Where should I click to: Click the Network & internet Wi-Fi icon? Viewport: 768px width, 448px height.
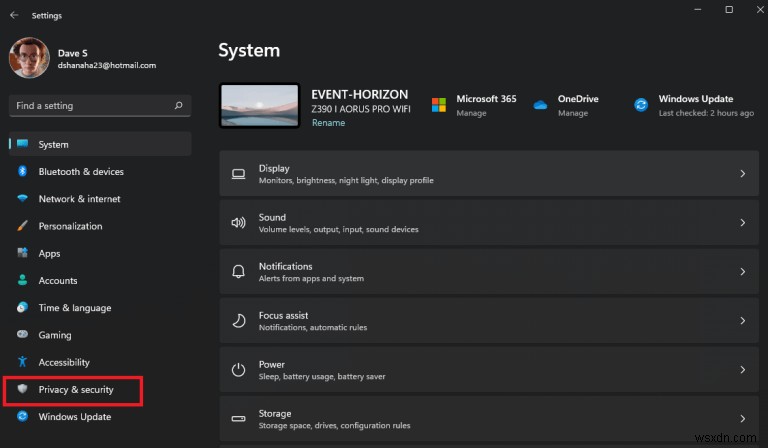click(x=22, y=199)
